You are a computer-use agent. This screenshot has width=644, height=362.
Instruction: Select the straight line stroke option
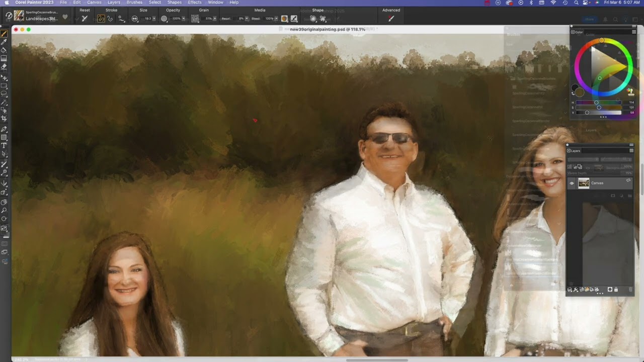(110, 18)
